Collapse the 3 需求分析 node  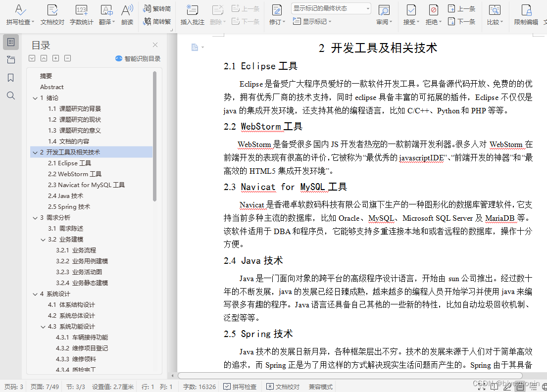(35, 218)
